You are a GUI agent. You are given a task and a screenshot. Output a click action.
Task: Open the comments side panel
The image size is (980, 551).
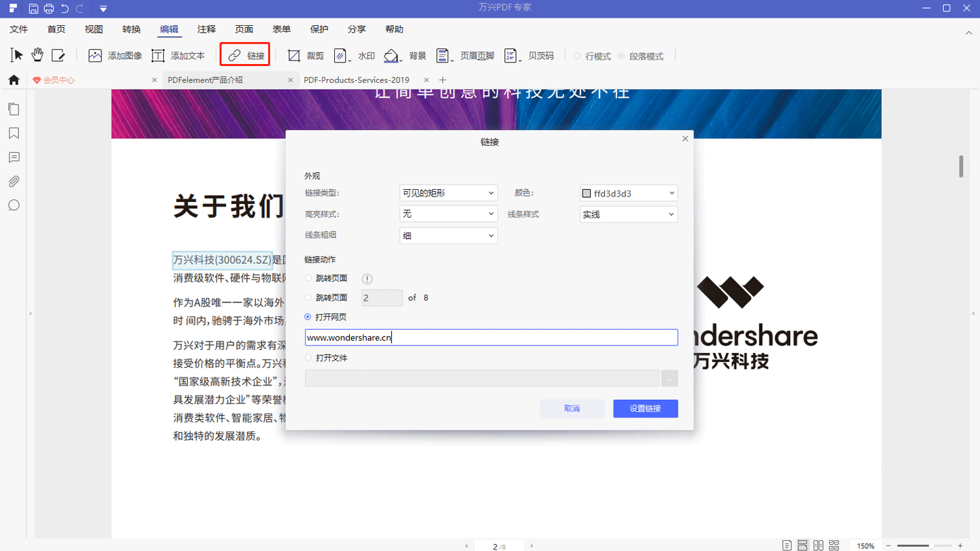pyautogui.click(x=14, y=158)
